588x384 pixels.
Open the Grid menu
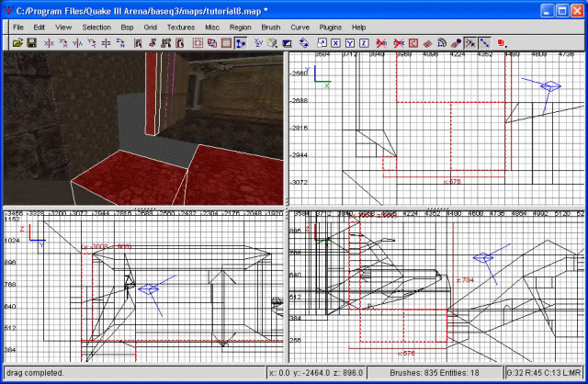coord(150,28)
